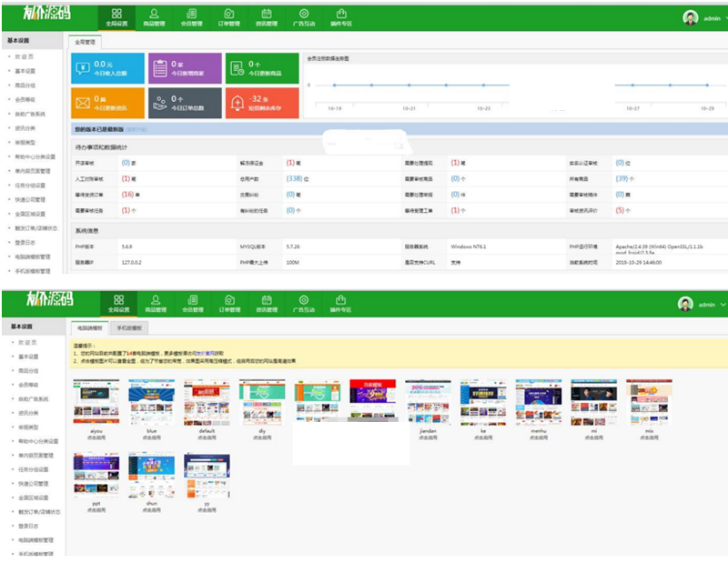Click 广告互动 icon in the upper panel's header
The height and width of the screenshot is (563, 728).
(303, 16)
